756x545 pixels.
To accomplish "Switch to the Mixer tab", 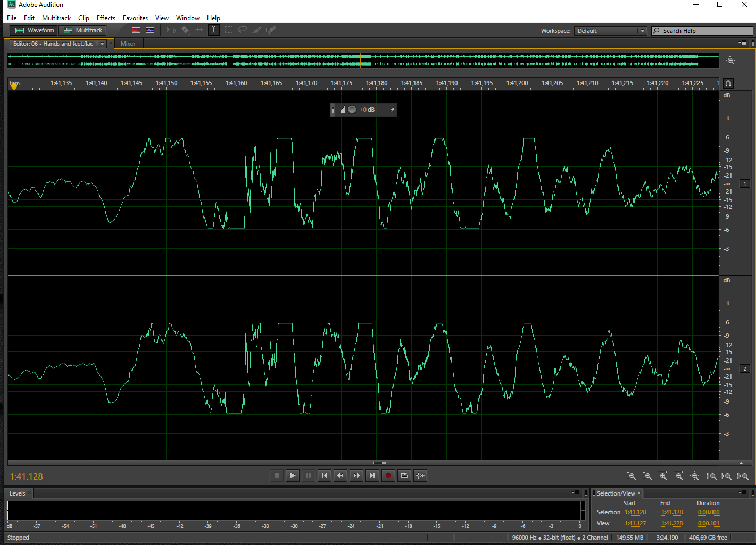I will (128, 44).
